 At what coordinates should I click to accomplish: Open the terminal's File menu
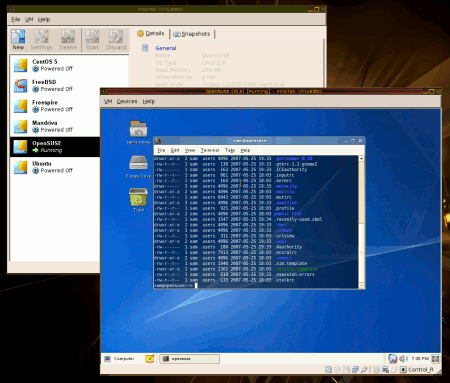tap(161, 150)
